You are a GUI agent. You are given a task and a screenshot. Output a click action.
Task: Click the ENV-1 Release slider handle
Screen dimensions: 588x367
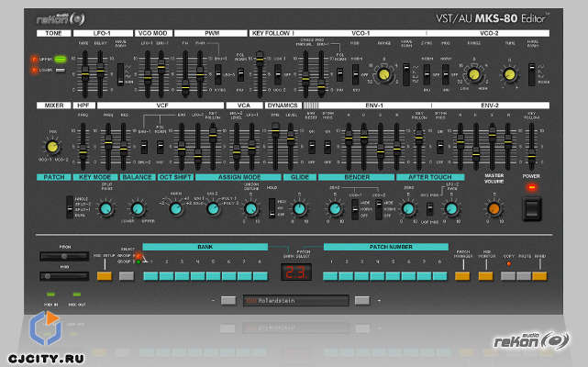(396, 149)
